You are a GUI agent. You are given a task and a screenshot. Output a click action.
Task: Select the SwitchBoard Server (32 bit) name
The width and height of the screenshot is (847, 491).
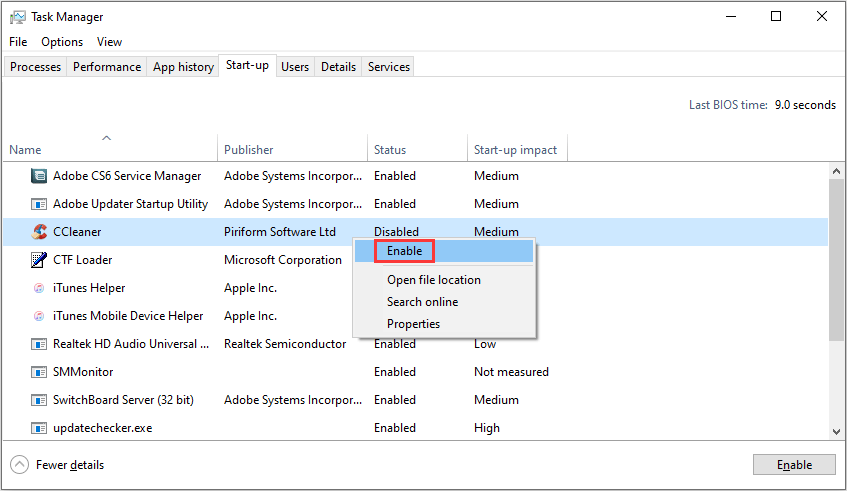(x=123, y=400)
